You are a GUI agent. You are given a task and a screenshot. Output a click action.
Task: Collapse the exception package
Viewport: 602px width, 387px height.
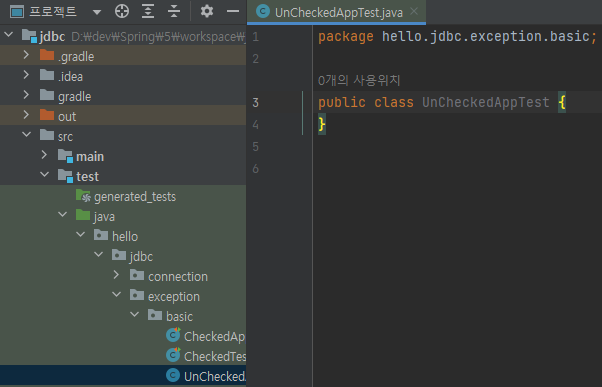117,294
